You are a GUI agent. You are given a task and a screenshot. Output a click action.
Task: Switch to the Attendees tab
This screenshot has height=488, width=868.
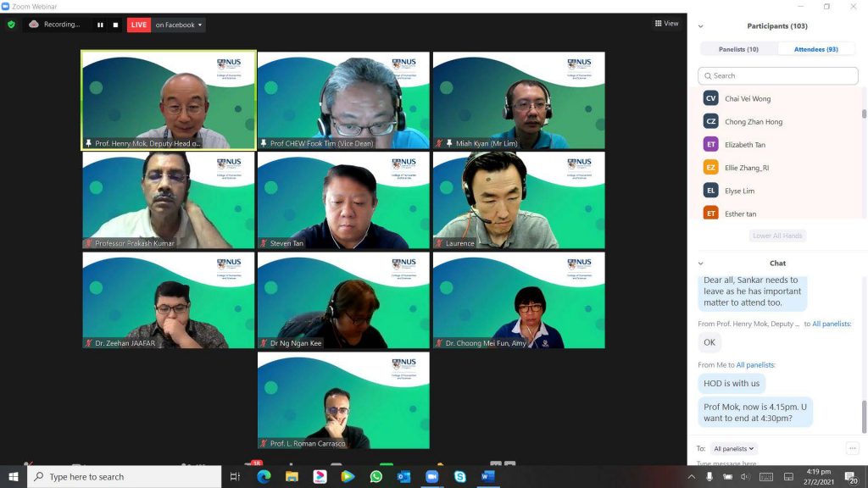click(815, 49)
